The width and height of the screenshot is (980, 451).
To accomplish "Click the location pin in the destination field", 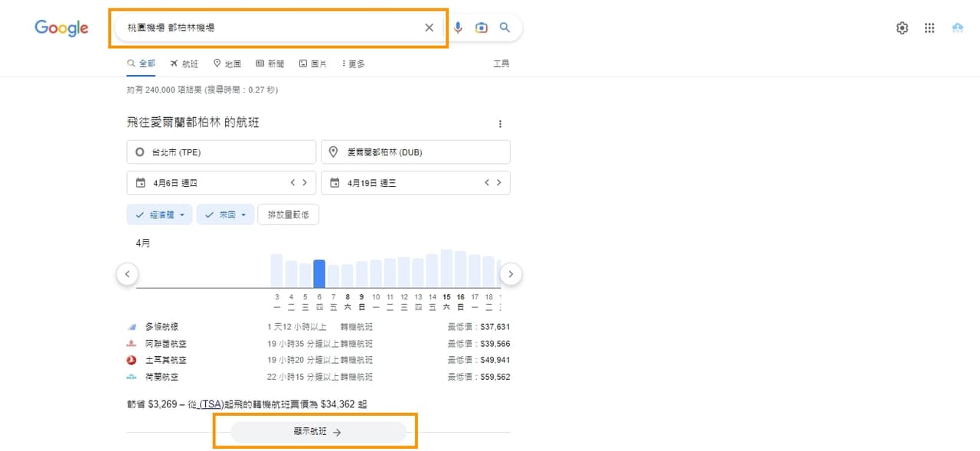I will (x=333, y=152).
